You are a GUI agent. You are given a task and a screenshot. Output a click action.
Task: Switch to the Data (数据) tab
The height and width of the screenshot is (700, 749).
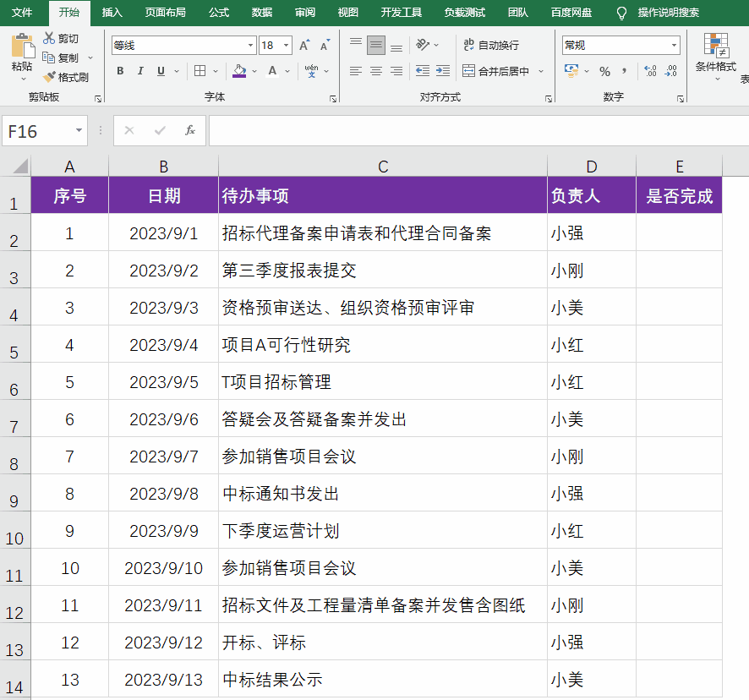click(262, 13)
